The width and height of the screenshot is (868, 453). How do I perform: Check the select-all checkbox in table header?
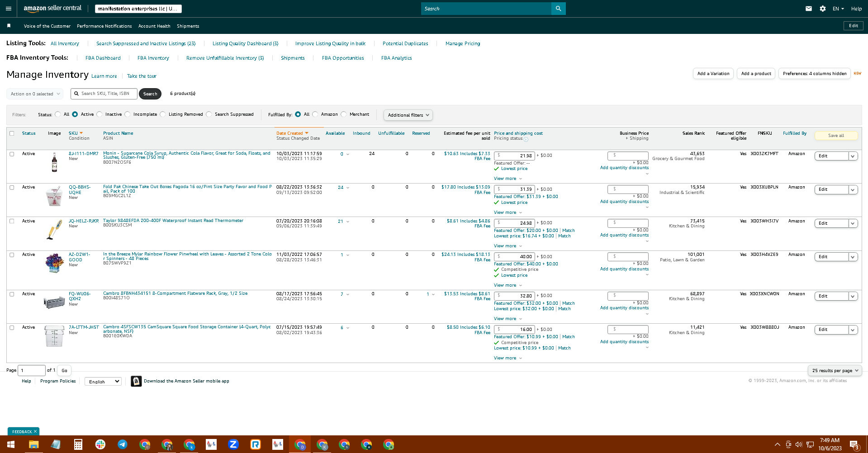12,133
